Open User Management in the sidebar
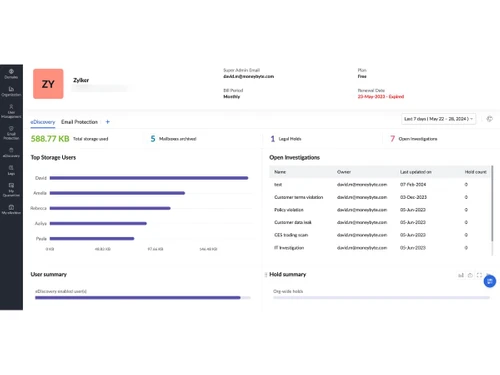This screenshot has width=500, height=375. (x=11, y=111)
